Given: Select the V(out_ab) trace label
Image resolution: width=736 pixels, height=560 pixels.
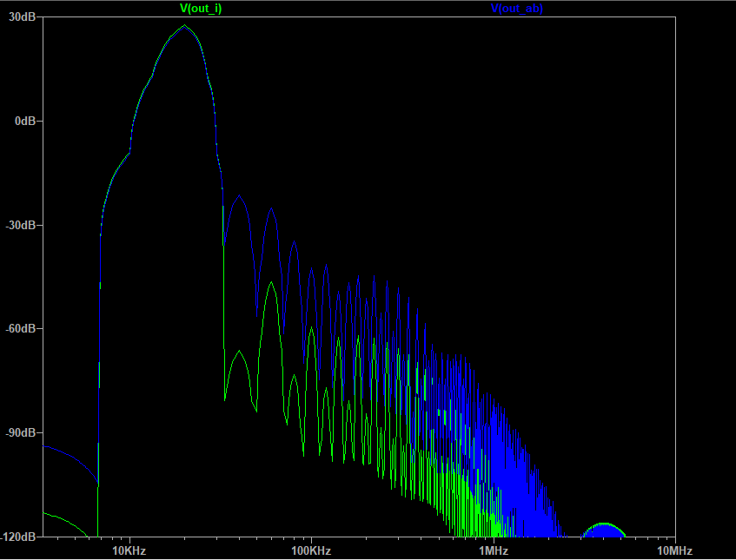Looking at the screenshot, I should tap(517, 8).
